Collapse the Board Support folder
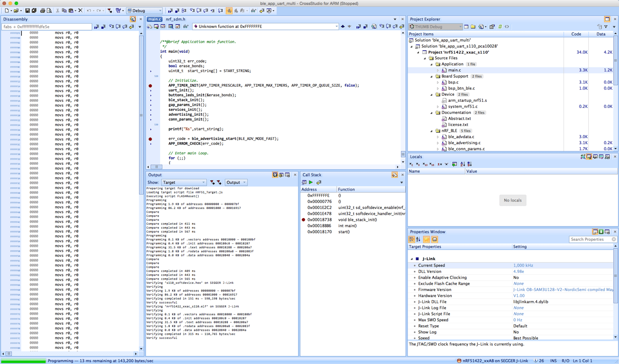Screen dimensions: 619x364 [x=432, y=76]
